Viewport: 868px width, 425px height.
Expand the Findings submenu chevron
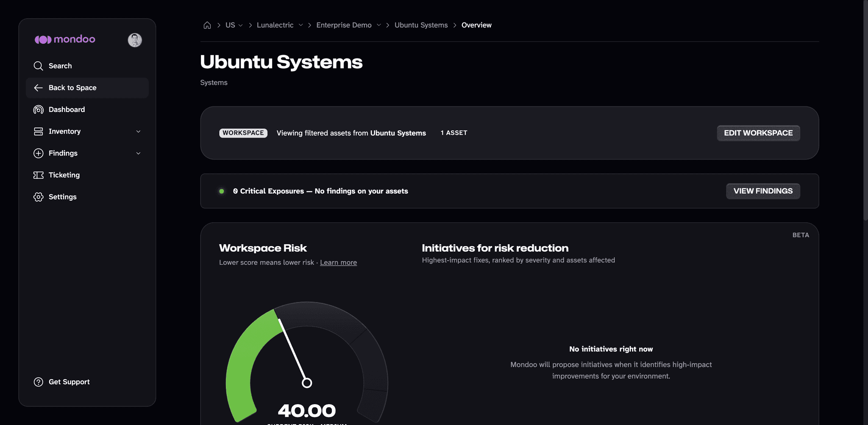pos(138,153)
